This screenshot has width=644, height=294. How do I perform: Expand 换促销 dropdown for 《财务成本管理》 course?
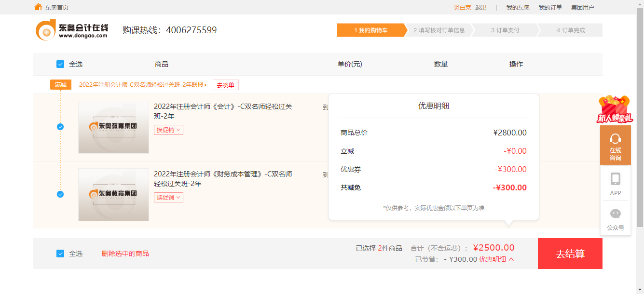(168, 198)
